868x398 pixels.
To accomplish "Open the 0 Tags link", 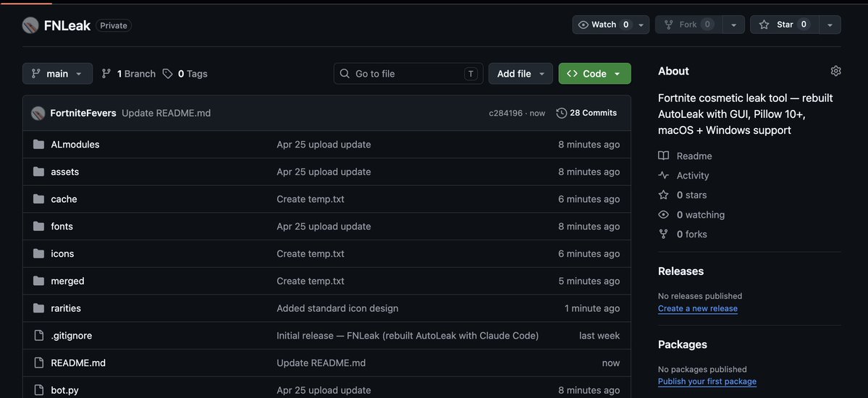I will (x=185, y=74).
